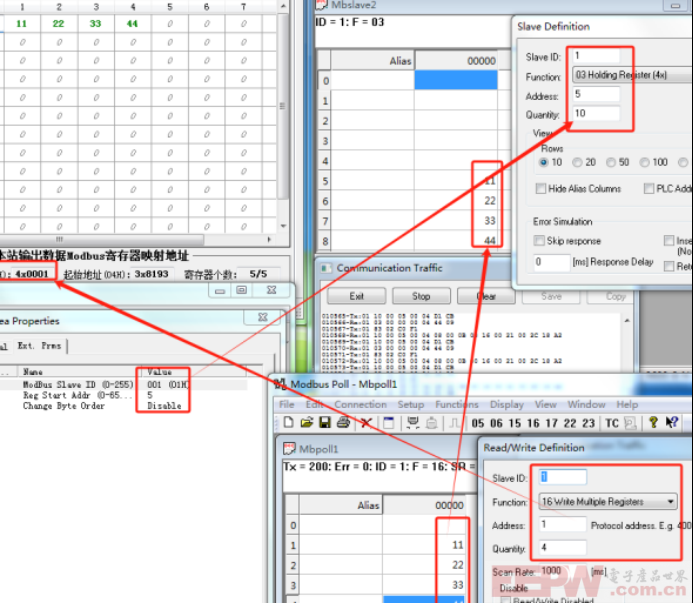Click the context help arrow-question icon
The image size is (693, 603).
(672, 423)
